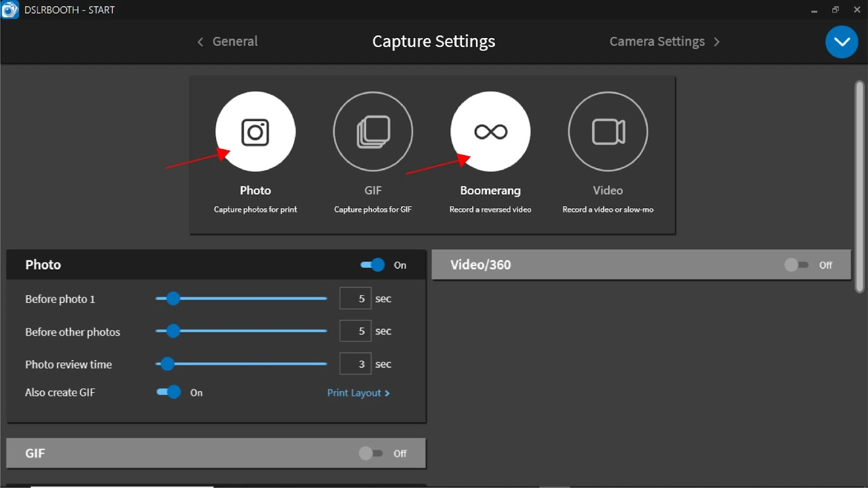868x488 pixels.
Task: Turn on the GIF section switch
Action: (x=371, y=453)
